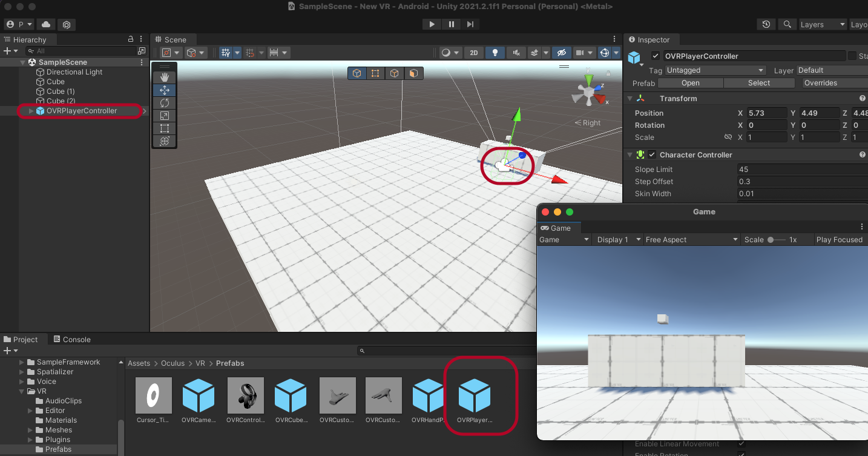The image size is (868, 456).
Task: Open prefab Overrides button
Action: pyautogui.click(x=834, y=83)
